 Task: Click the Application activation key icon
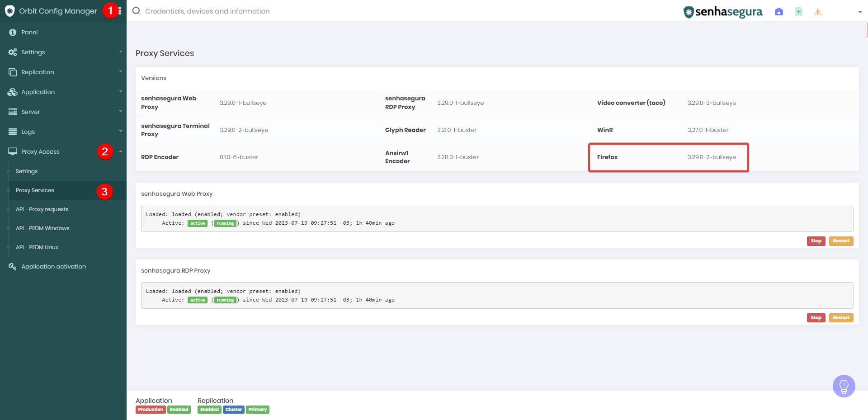point(13,266)
